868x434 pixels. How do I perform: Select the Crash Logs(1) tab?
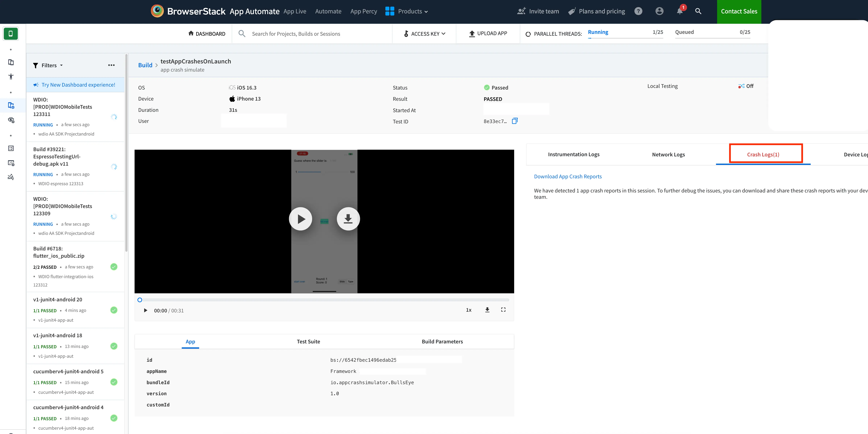pos(763,155)
